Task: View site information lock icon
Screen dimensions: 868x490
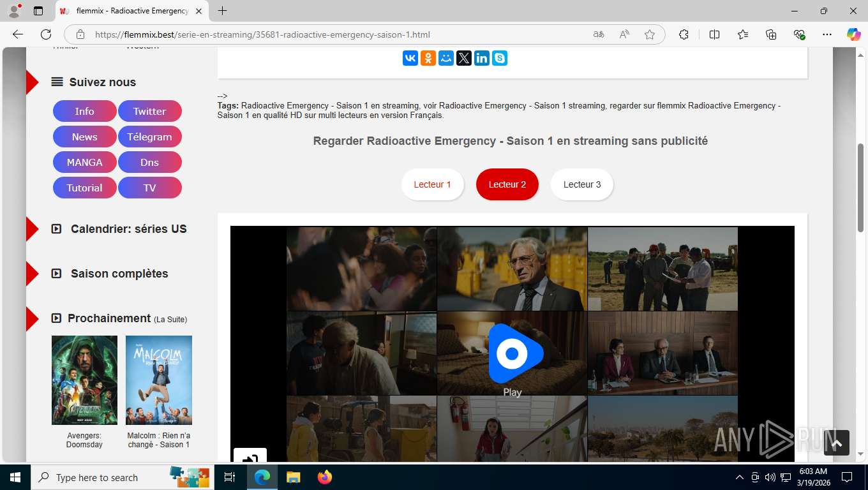Action: [x=80, y=34]
